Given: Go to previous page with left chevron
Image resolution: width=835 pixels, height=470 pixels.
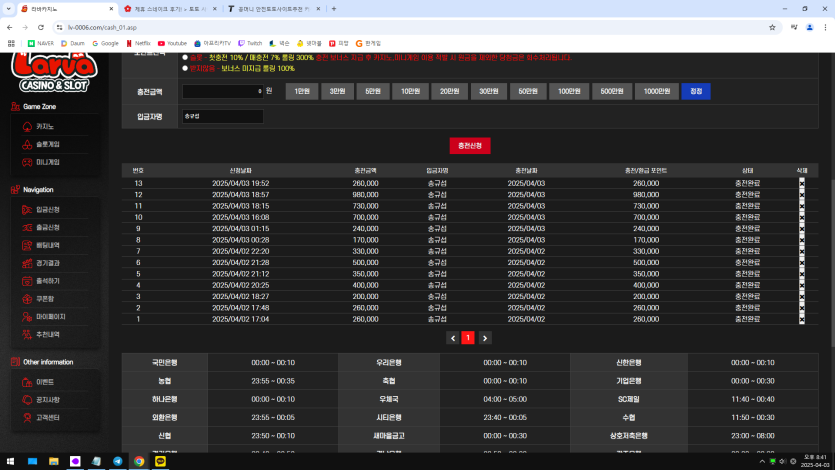Looking at the screenshot, I should pos(452,338).
